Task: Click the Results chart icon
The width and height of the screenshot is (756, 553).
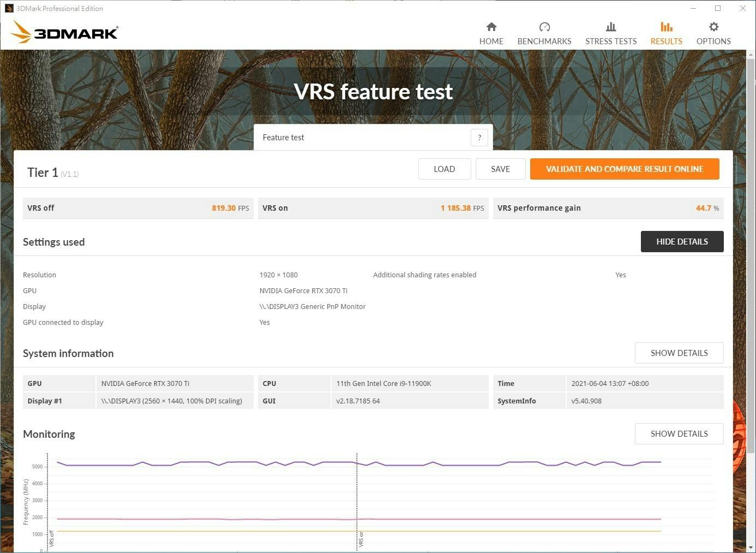Action: coord(666,27)
